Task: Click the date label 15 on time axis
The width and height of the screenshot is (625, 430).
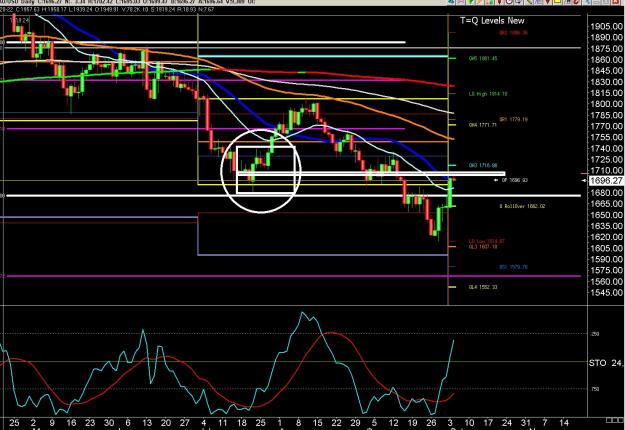Action: click(317, 423)
